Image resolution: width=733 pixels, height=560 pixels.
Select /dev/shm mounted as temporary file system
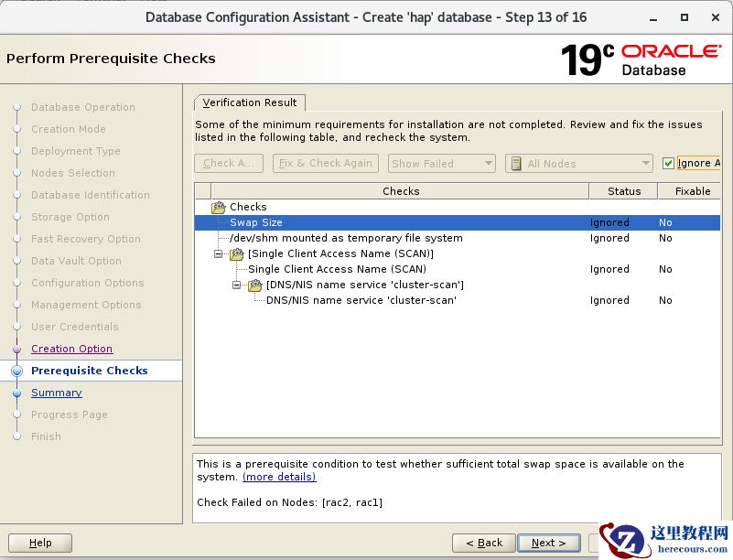(458, 238)
